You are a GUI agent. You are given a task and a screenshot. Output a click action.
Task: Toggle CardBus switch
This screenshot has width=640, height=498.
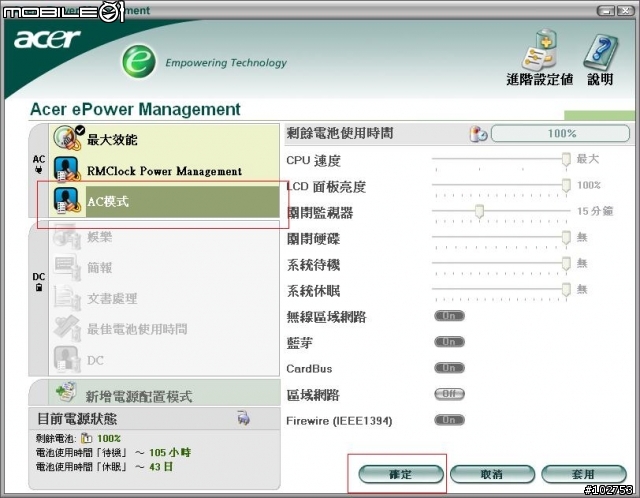click(x=449, y=368)
